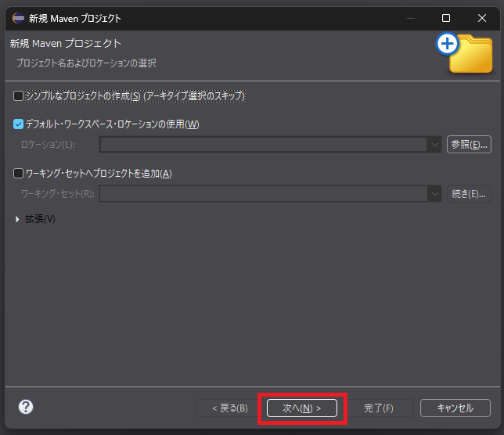Screen dimensions: 504x435
Task: Close the 新規 Maven プロジェクト dialog
Action: pyautogui.click(x=482, y=18)
